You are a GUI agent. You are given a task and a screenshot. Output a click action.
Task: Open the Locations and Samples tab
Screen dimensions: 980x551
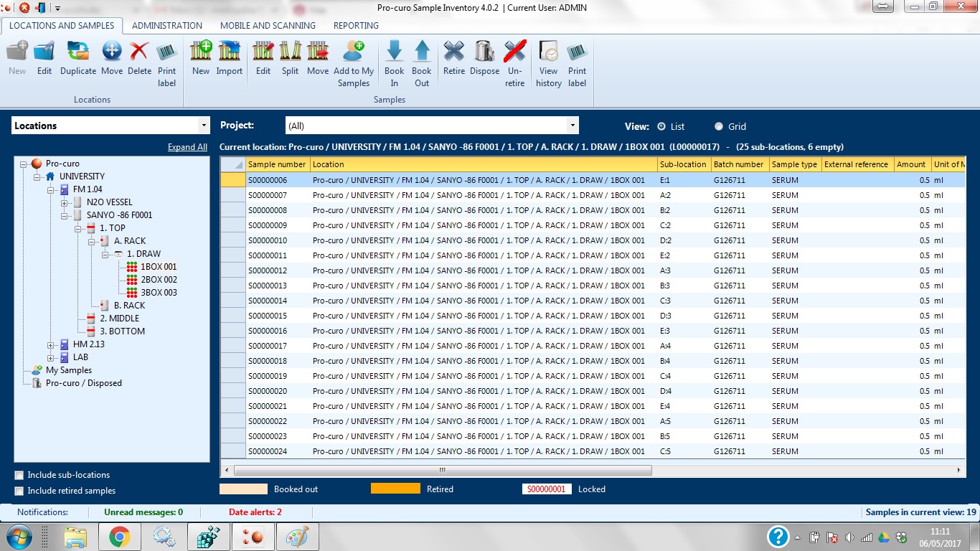tap(62, 25)
